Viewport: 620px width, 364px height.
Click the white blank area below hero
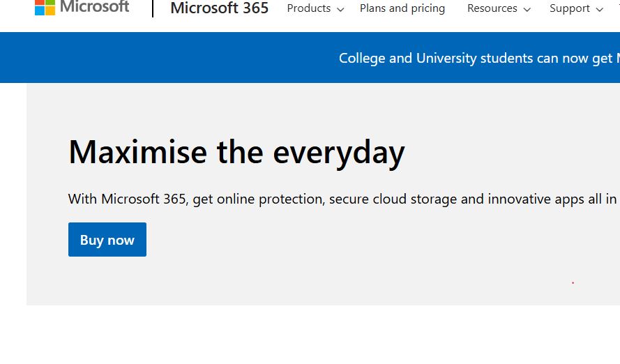pos(307,335)
